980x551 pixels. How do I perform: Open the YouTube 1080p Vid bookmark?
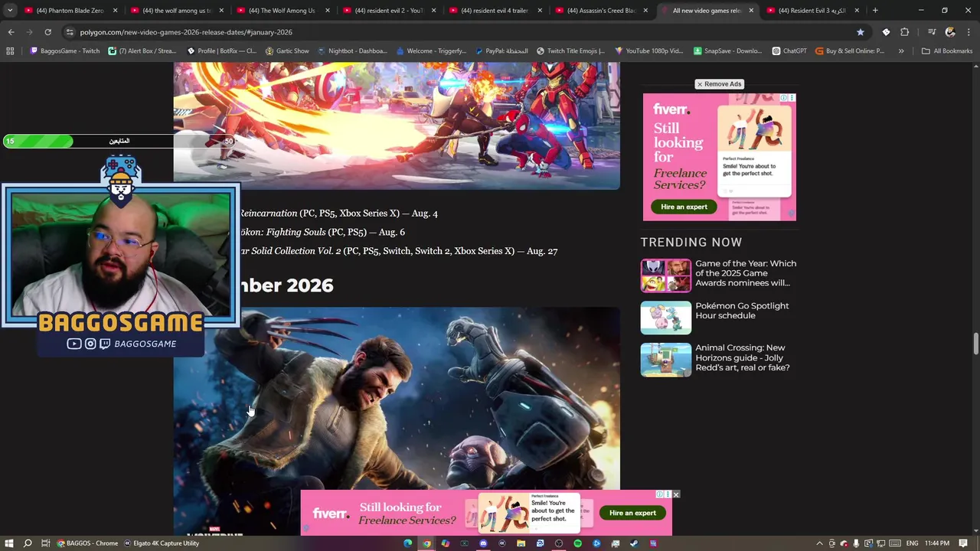click(x=648, y=51)
